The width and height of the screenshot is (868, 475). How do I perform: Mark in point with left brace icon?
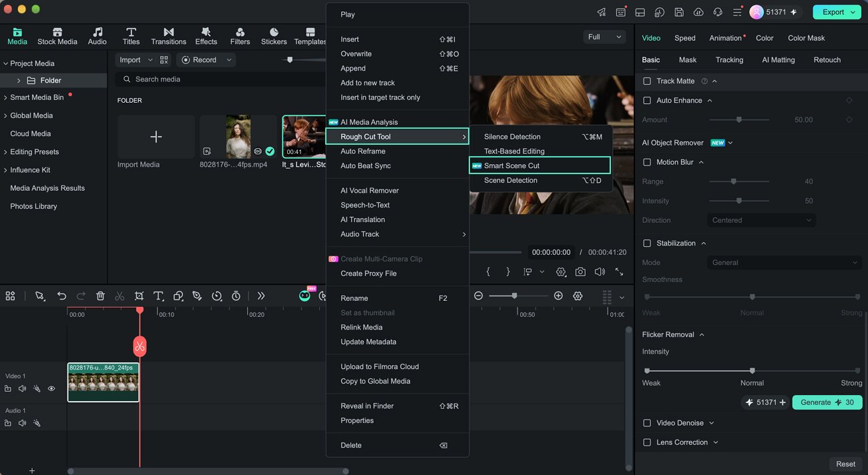489,272
